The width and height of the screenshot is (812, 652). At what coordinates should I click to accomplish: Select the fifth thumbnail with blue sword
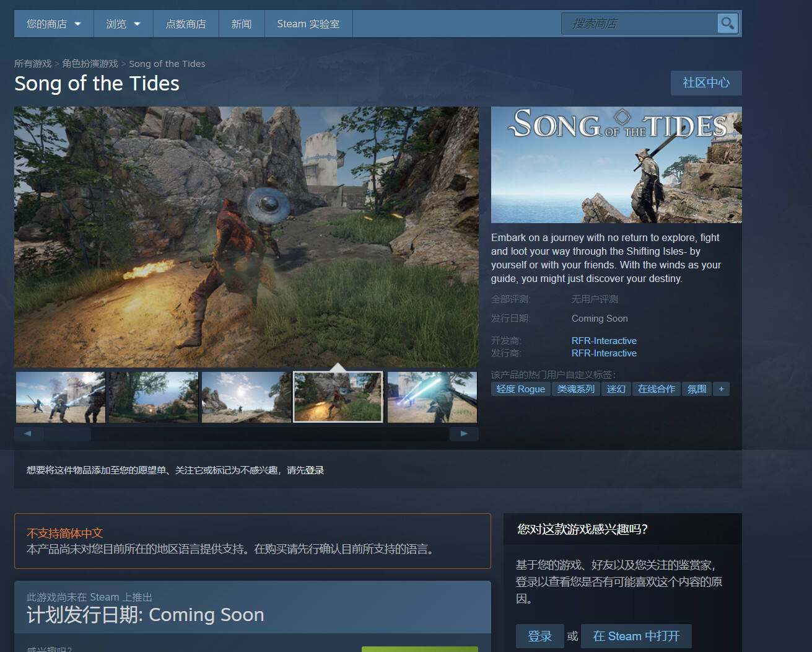tap(432, 397)
